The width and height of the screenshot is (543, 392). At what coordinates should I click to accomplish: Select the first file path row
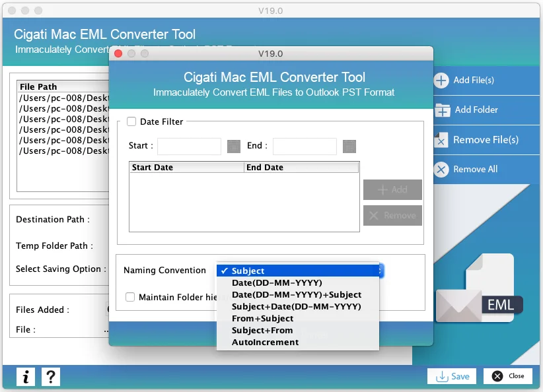[x=63, y=98]
